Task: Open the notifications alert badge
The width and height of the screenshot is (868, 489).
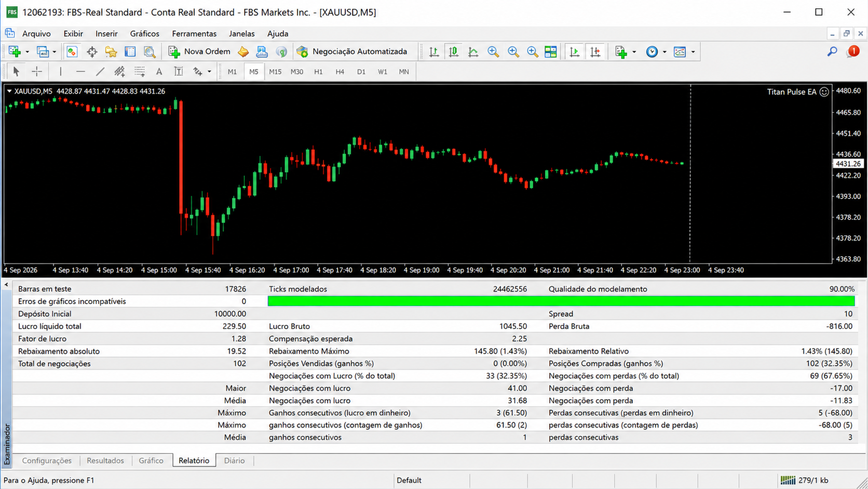Action: [x=853, y=51]
